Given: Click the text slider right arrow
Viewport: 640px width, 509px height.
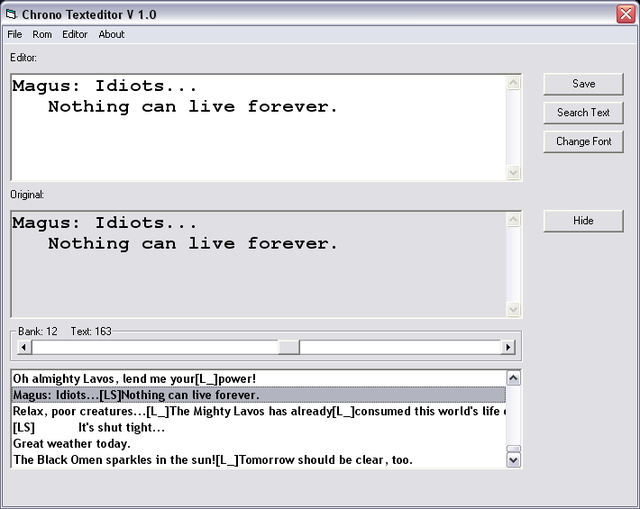Looking at the screenshot, I should click(508, 347).
